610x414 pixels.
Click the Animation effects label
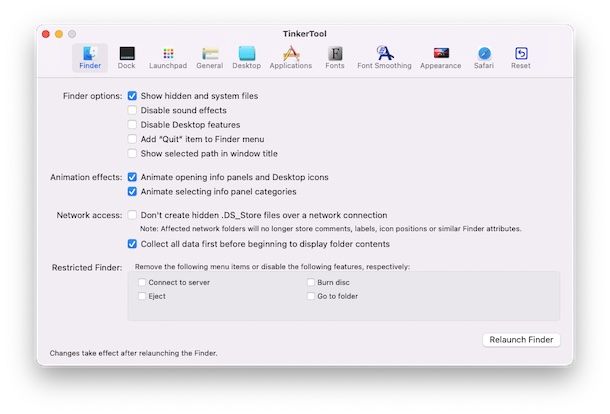(x=86, y=177)
